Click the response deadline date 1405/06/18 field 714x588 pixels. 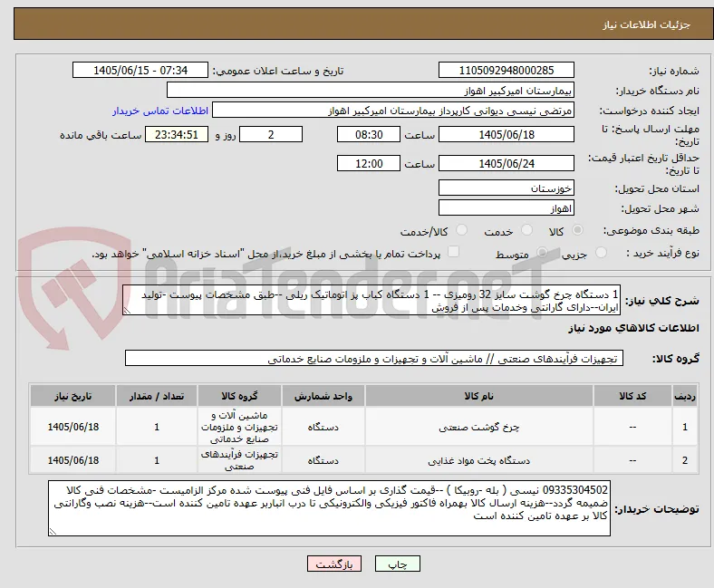pyautogui.click(x=507, y=134)
